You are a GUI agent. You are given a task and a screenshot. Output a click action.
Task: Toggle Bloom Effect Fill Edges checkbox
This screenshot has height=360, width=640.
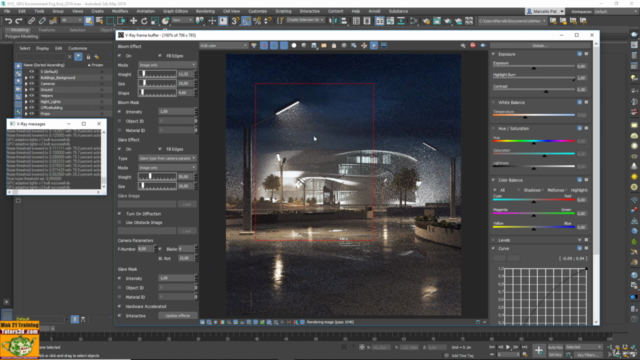(x=160, y=56)
